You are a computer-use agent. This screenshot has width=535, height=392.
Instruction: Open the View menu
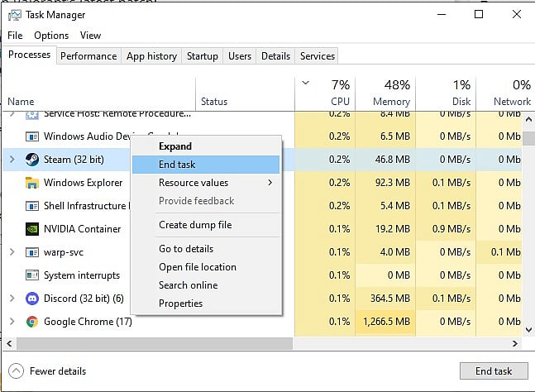[90, 36]
